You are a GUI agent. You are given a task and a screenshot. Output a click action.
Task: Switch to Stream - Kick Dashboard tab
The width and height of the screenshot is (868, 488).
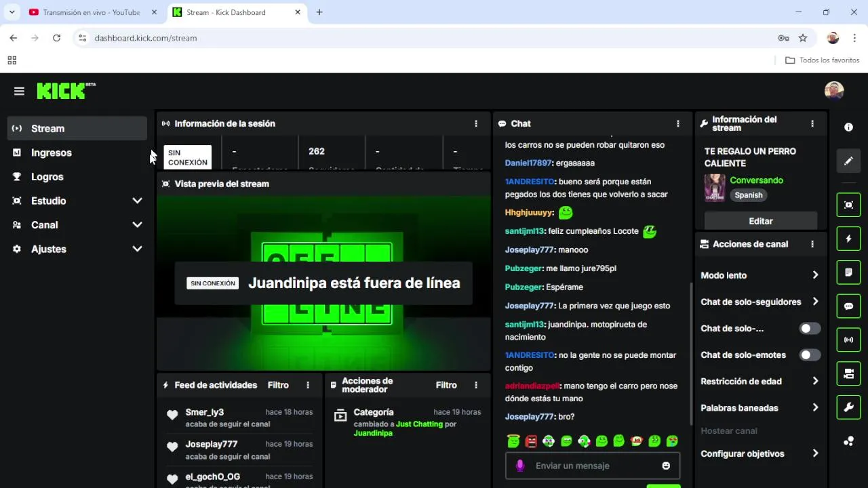point(235,12)
